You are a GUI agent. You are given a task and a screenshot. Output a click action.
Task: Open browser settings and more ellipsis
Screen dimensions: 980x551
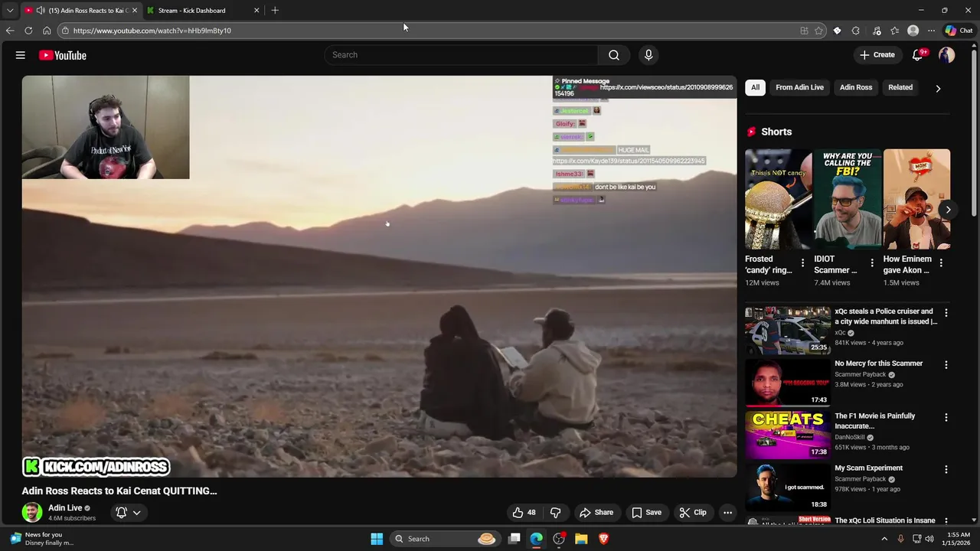(931, 31)
